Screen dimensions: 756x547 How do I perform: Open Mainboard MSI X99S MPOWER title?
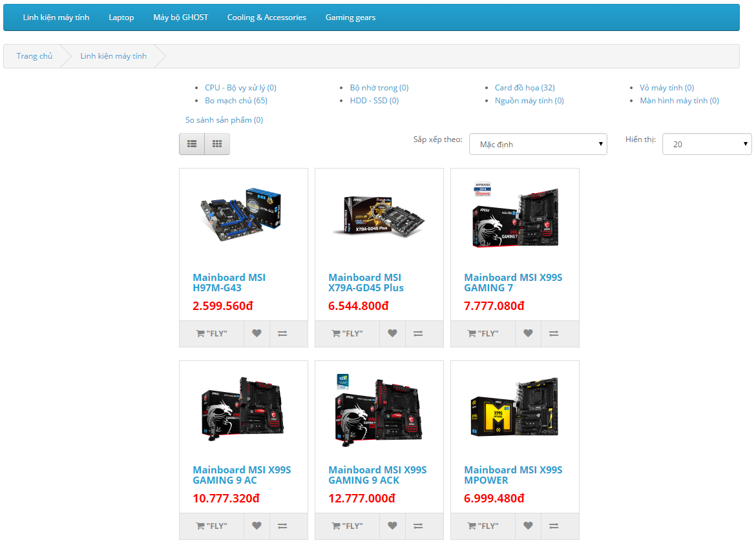click(x=513, y=475)
